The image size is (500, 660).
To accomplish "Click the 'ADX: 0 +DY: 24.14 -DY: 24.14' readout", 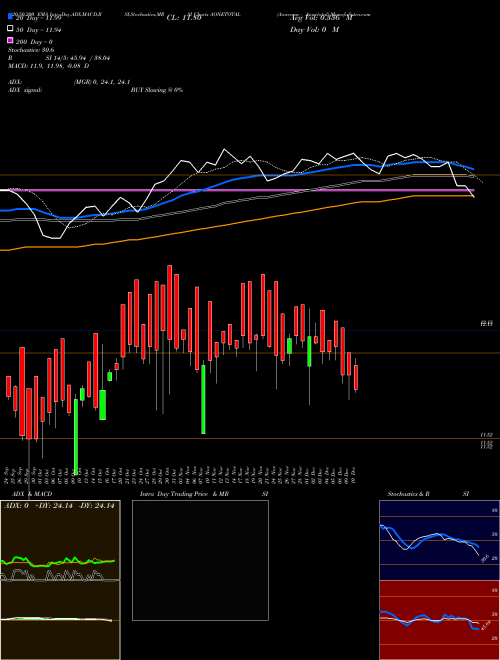I will coord(59,506).
